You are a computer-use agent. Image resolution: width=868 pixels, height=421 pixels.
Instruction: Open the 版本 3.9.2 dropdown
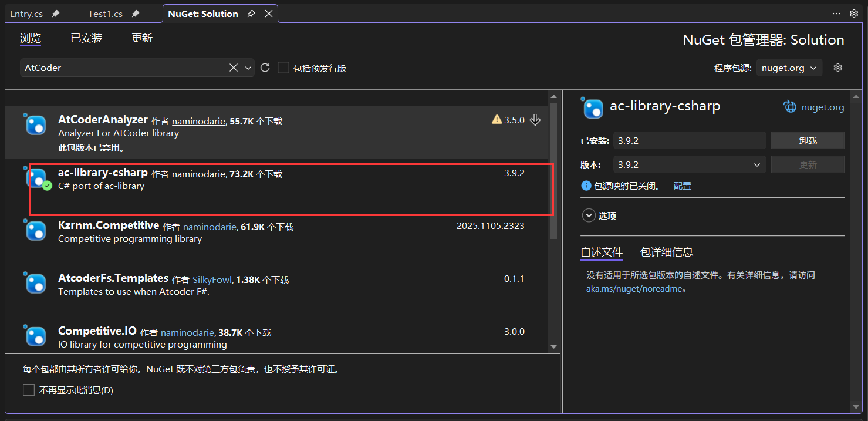click(690, 165)
